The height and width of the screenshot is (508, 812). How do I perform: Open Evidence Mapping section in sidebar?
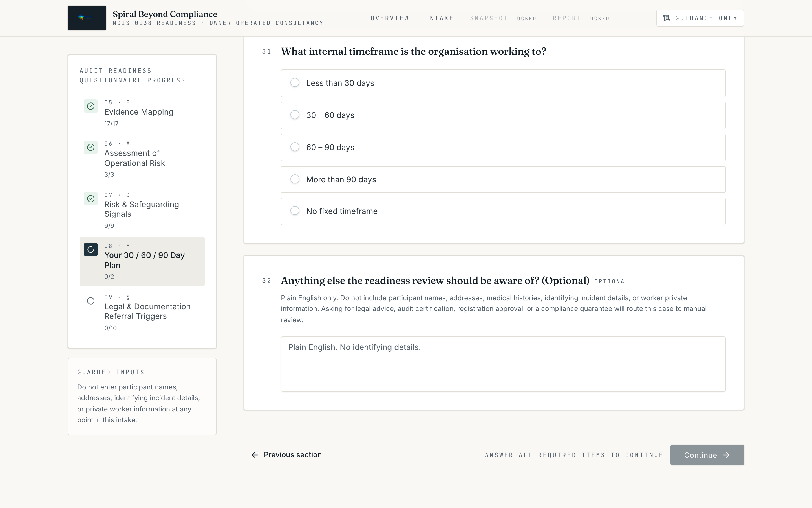(142, 113)
